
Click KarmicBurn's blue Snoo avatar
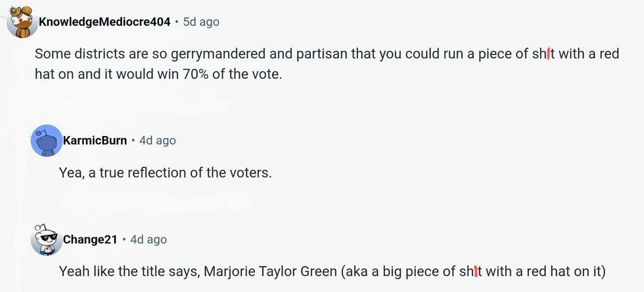(47, 140)
